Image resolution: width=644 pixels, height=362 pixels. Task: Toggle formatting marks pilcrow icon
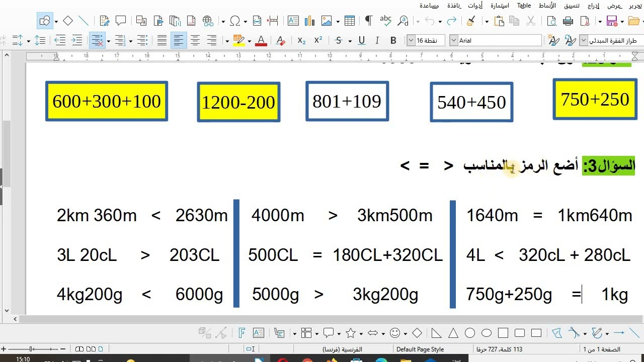point(369,21)
